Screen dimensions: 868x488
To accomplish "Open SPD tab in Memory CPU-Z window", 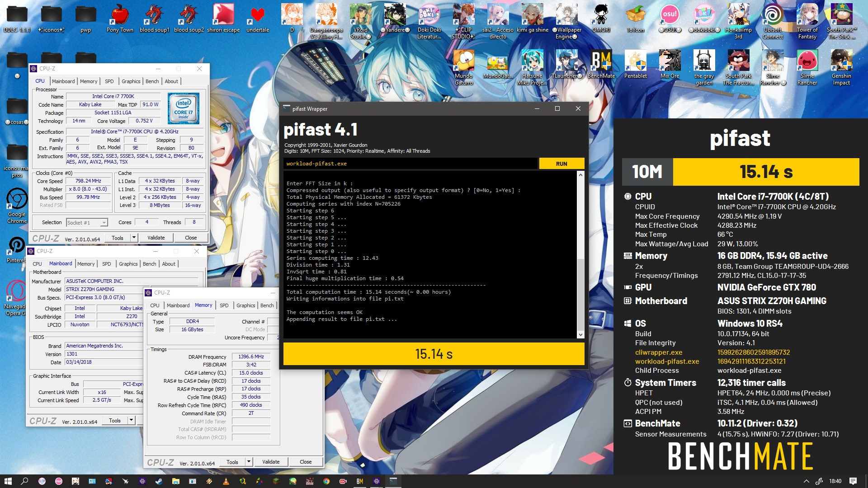I will (224, 305).
